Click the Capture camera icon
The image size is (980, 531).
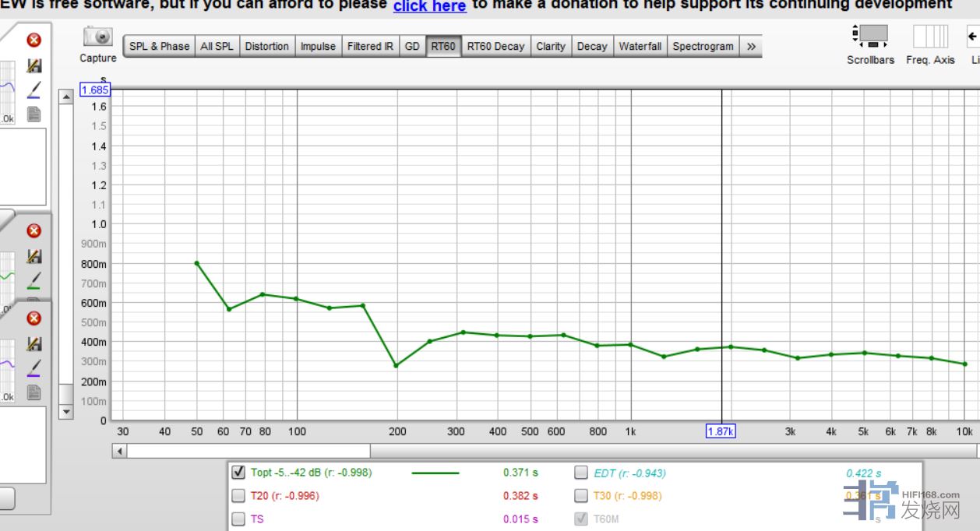coord(98,37)
